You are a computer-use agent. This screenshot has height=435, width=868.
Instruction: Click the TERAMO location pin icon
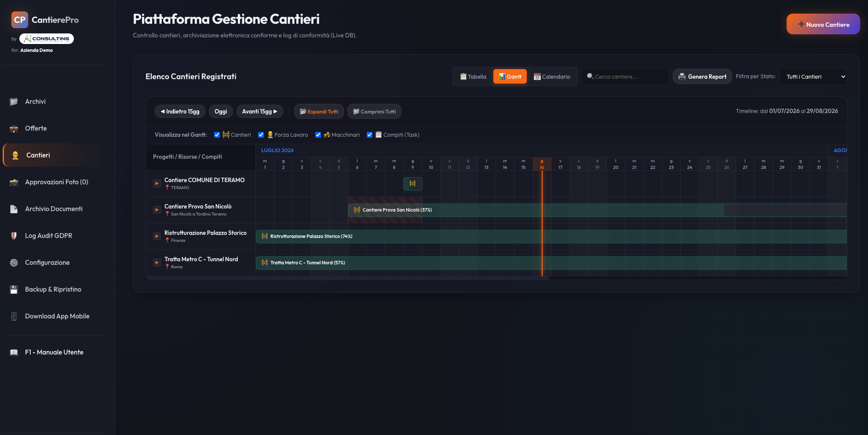tap(167, 187)
